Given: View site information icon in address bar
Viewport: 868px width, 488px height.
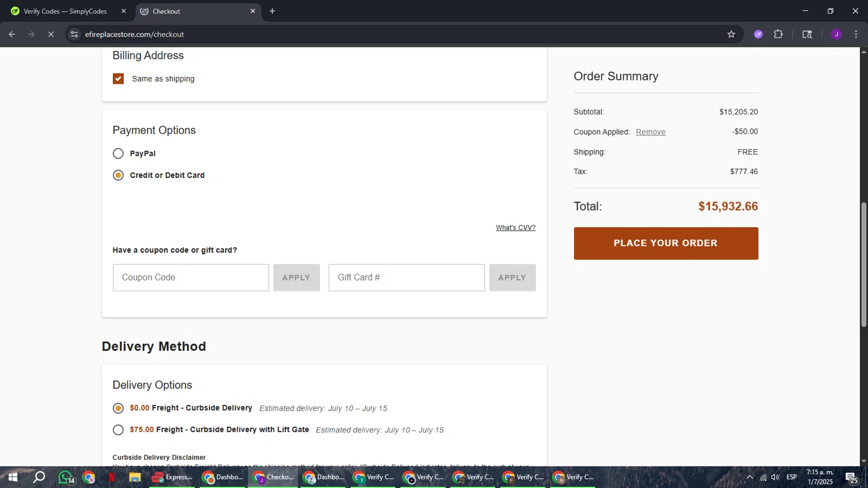Looking at the screenshot, I should (x=74, y=34).
